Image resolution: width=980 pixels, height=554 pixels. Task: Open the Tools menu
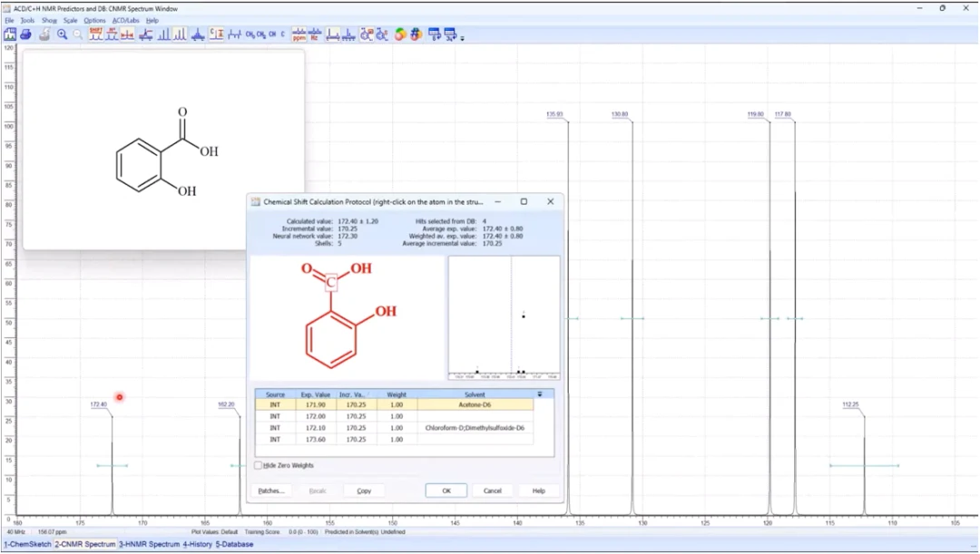click(27, 21)
